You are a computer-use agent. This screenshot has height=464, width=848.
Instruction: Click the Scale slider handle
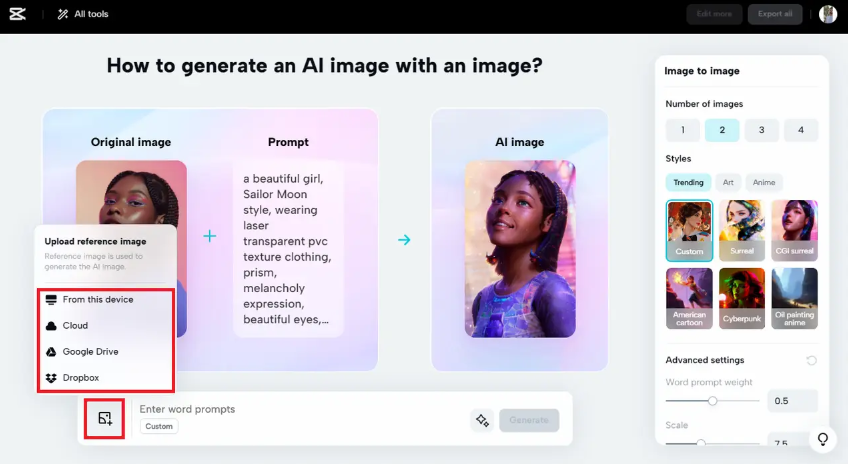point(701,443)
